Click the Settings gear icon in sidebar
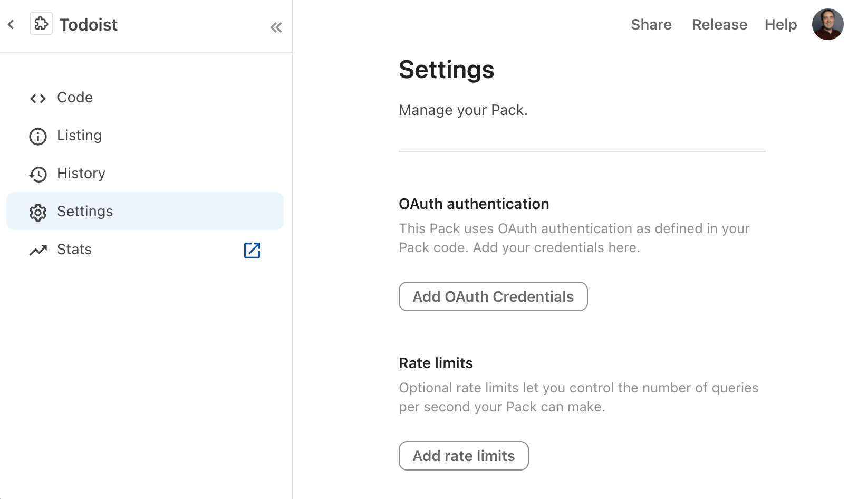 point(38,212)
